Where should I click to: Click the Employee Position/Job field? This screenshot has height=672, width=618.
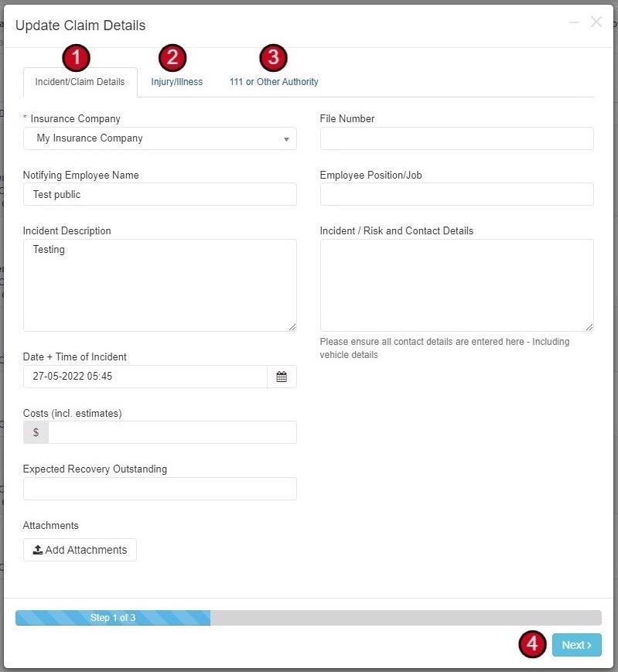457,194
